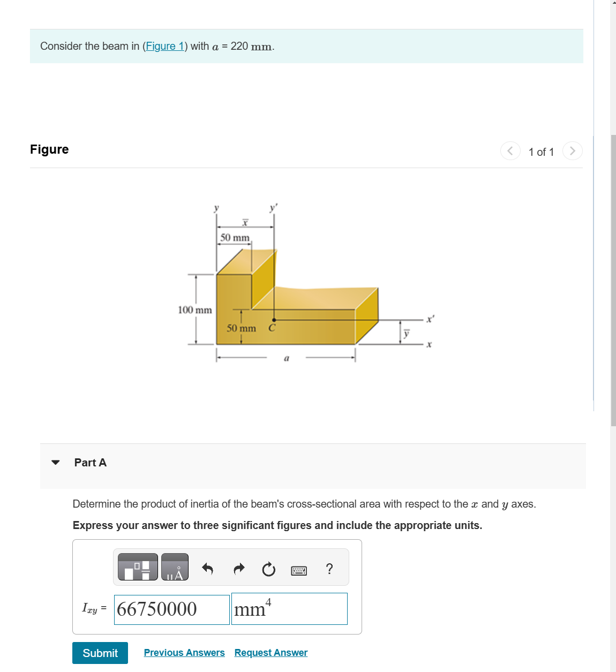Screen dimensions: 616x672
Task: Click the next figure chevron
Action: click(572, 150)
